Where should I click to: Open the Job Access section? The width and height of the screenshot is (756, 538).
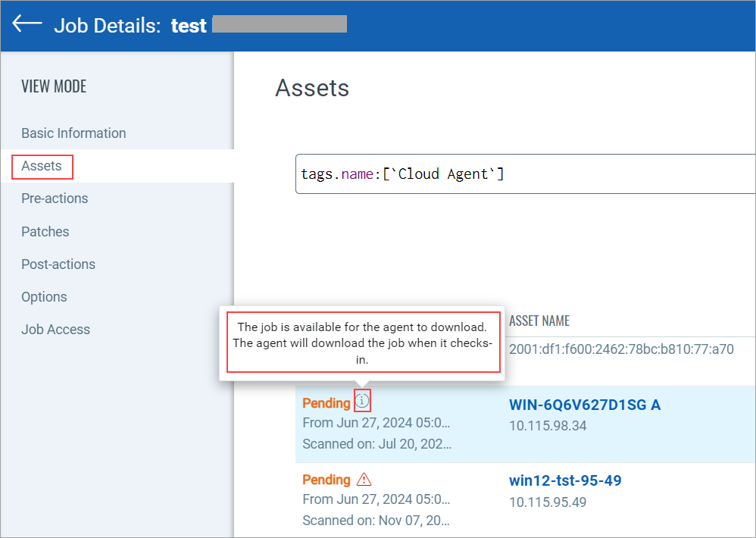point(55,329)
